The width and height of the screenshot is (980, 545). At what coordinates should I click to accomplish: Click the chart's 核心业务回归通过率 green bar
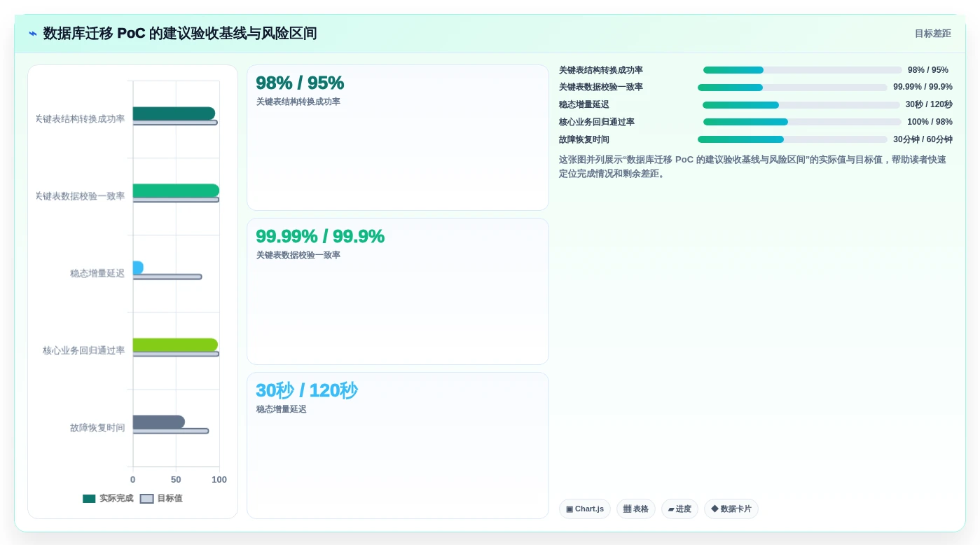(175, 345)
